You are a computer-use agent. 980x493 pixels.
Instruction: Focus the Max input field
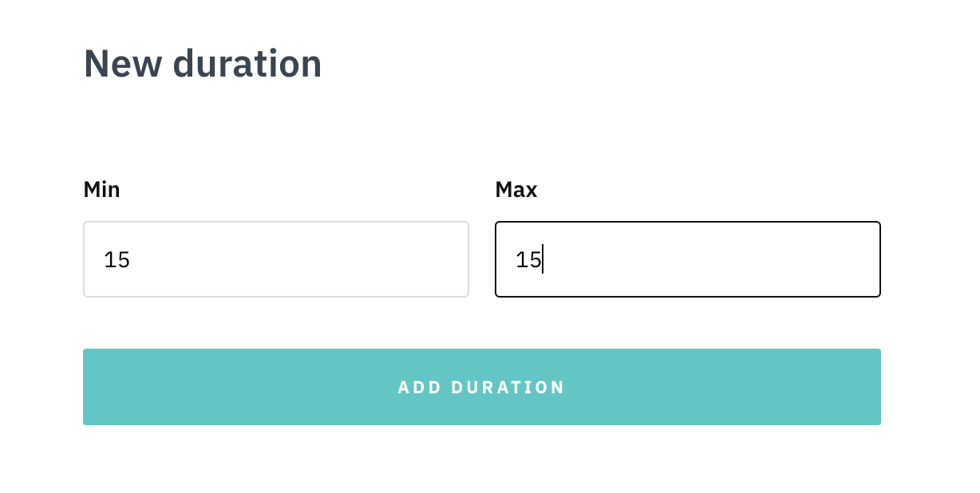click(687, 259)
